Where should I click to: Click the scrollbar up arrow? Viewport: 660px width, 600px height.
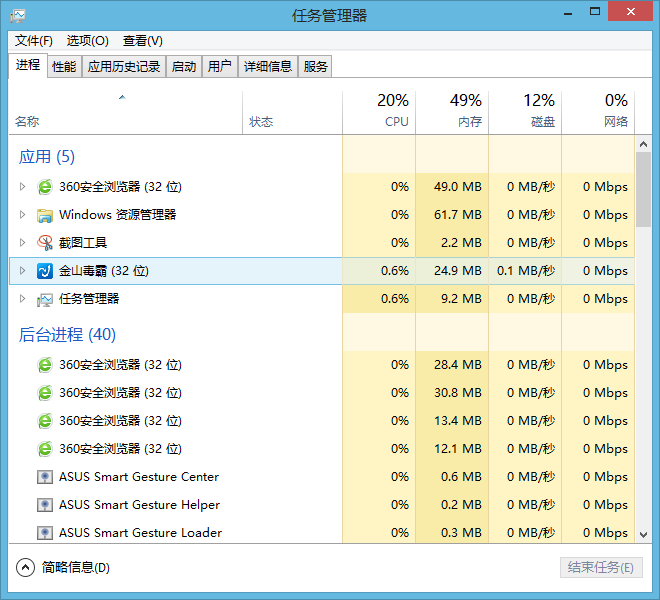pyautogui.click(x=643, y=144)
